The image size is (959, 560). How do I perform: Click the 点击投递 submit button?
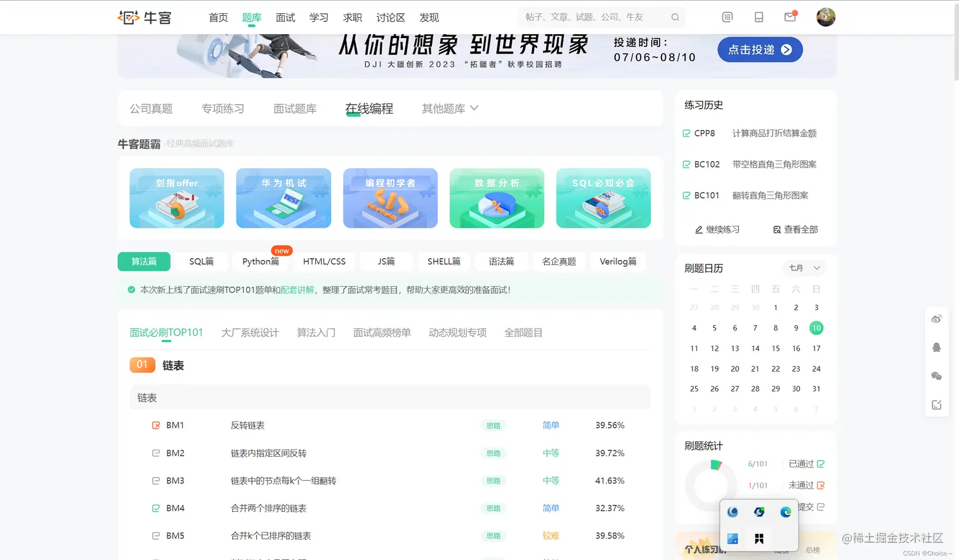(759, 49)
